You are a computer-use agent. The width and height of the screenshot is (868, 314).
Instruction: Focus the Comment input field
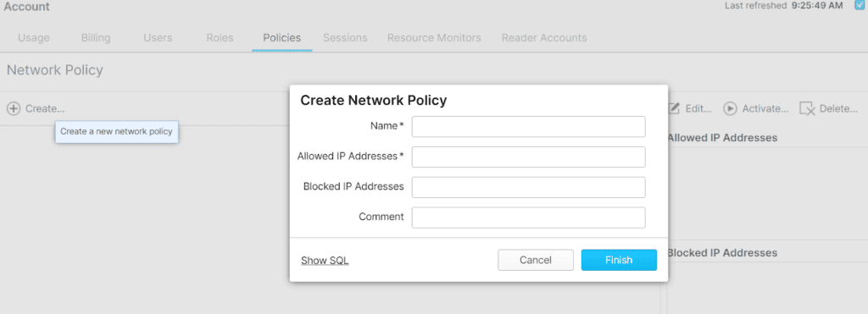(529, 218)
